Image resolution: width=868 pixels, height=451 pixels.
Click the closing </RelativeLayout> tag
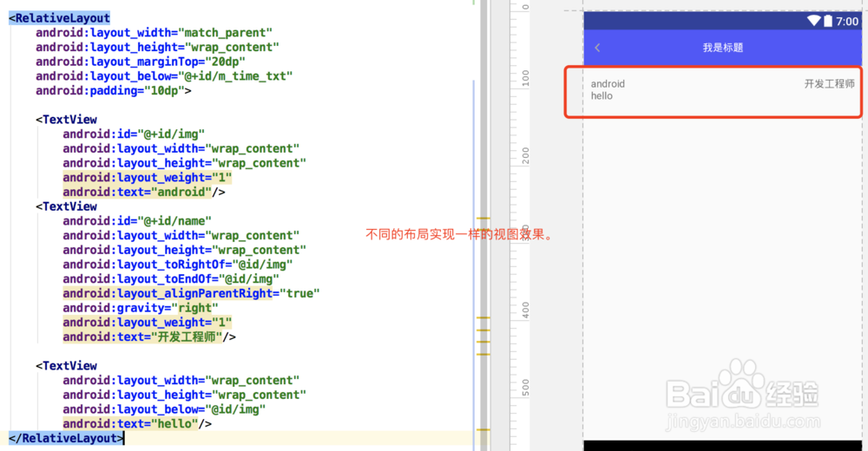coord(66,438)
